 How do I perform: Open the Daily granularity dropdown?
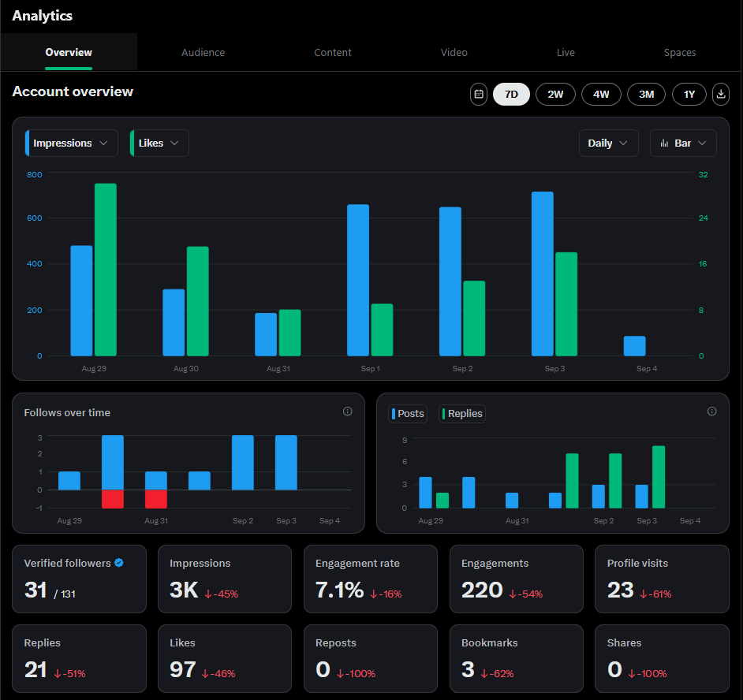tap(608, 143)
